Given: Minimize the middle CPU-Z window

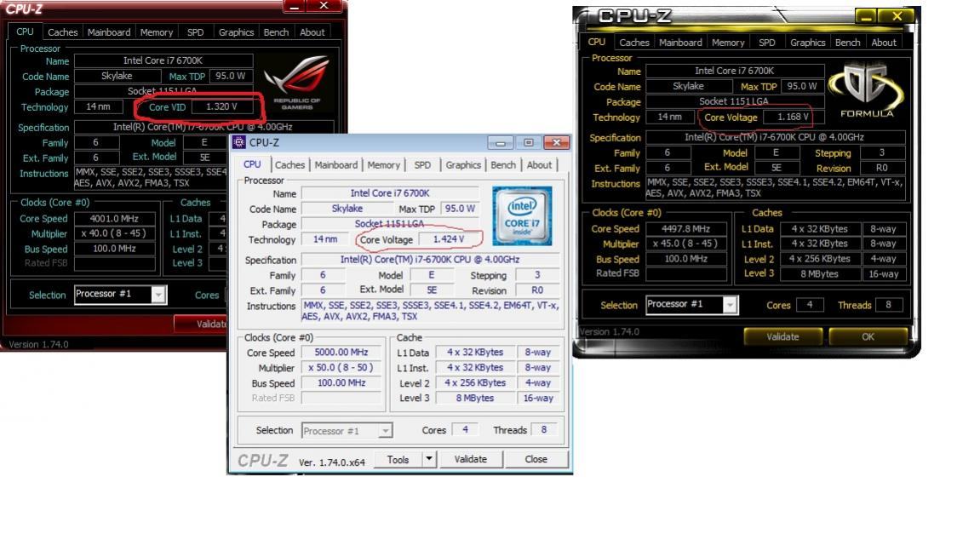Looking at the screenshot, I should [x=500, y=142].
